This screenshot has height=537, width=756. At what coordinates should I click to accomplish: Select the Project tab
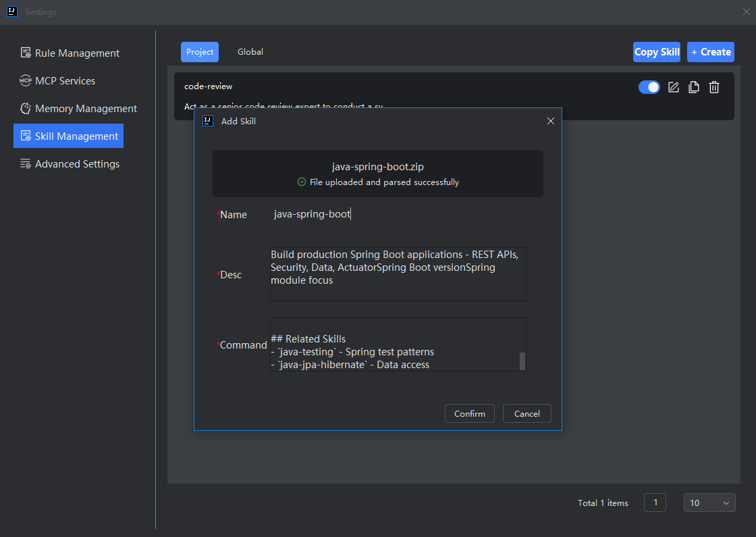point(200,51)
